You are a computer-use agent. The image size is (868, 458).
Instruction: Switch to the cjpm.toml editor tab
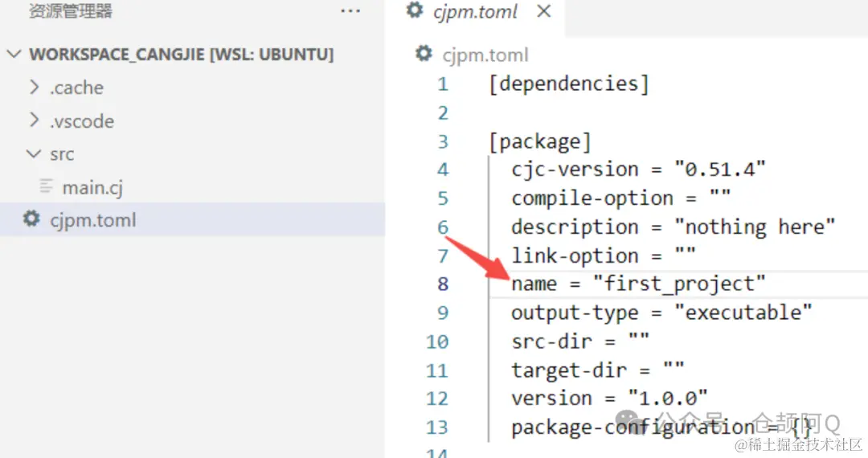475,11
